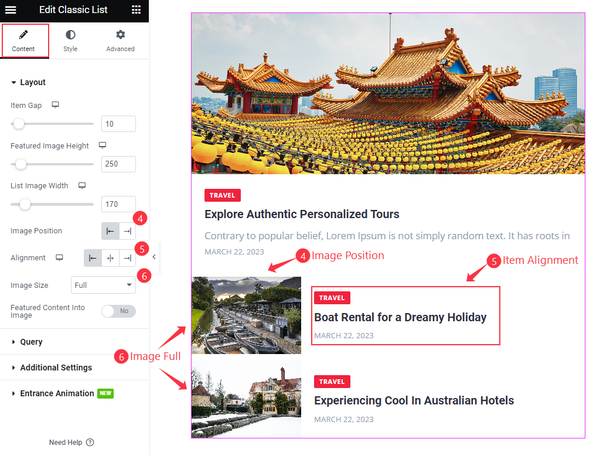
Task: Set image position to right
Action: [x=127, y=231]
